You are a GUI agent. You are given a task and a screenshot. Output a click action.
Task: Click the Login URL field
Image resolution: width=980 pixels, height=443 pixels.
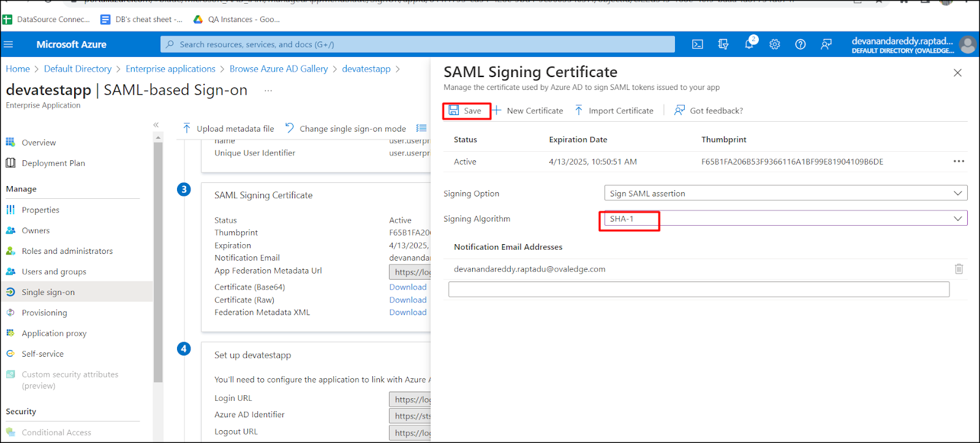tap(410, 400)
